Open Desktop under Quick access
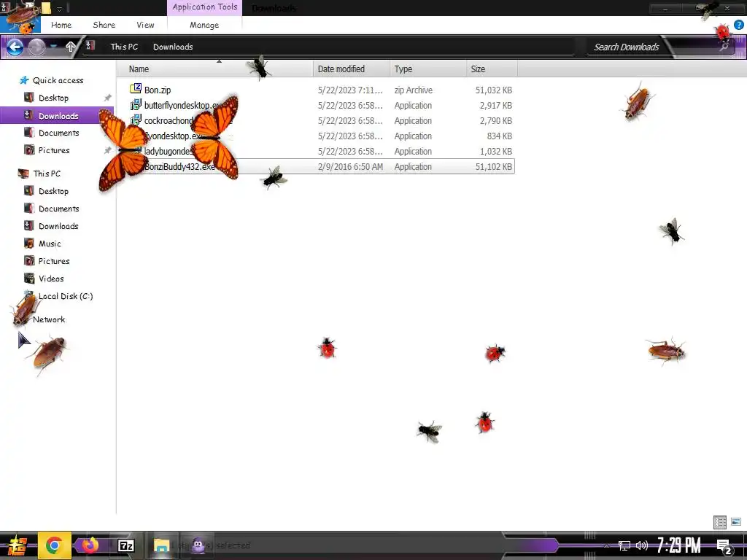 click(x=53, y=98)
